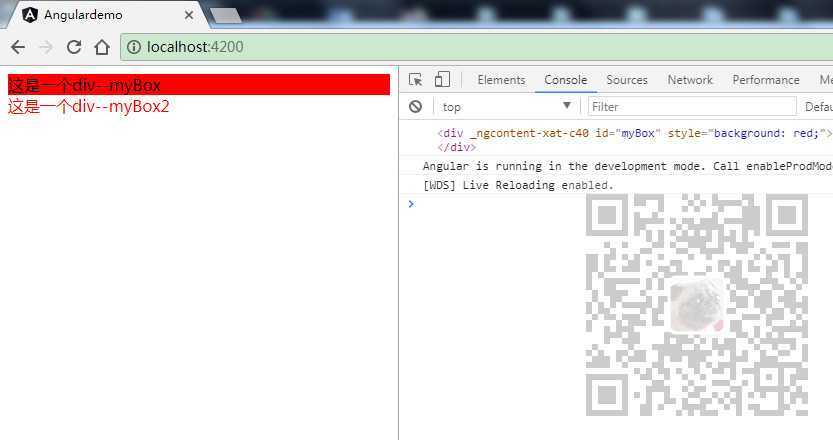This screenshot has height=440, width=833.
Task: Go to the home page icon
Action: click(x=102, y=47)
